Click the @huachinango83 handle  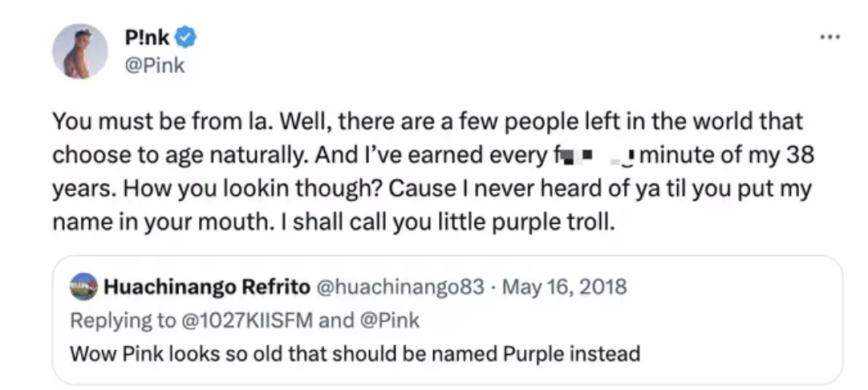(401, 286)
